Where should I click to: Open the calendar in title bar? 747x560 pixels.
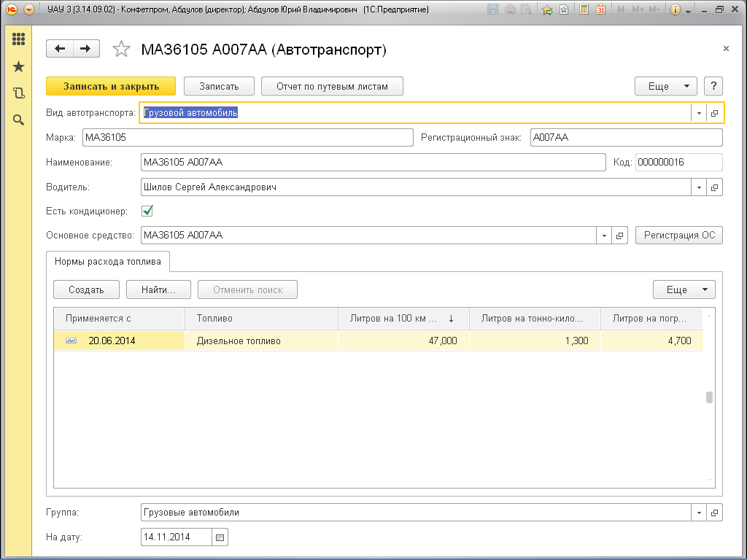pyautogui.click(x=600, y=10)
